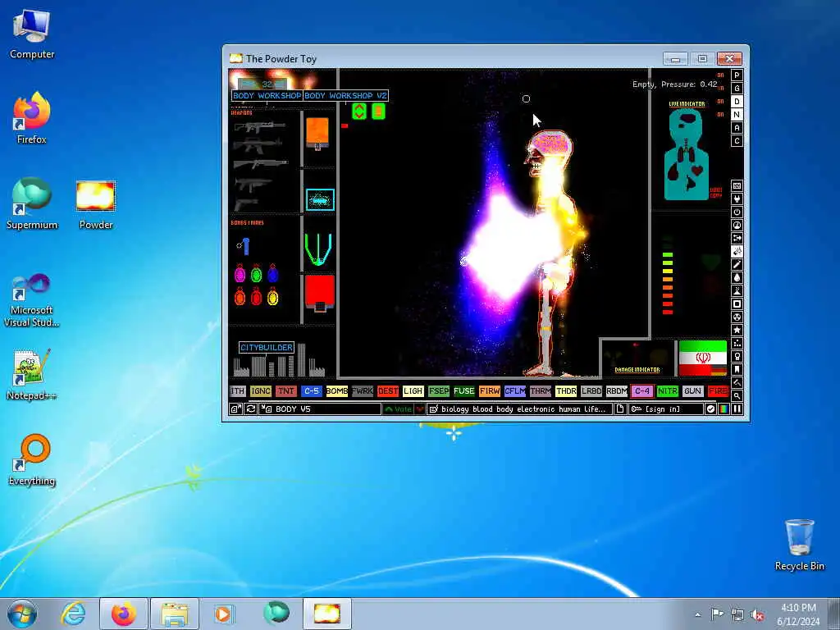
Task: Select the FWRK element
Action: (x=362, y=391)
